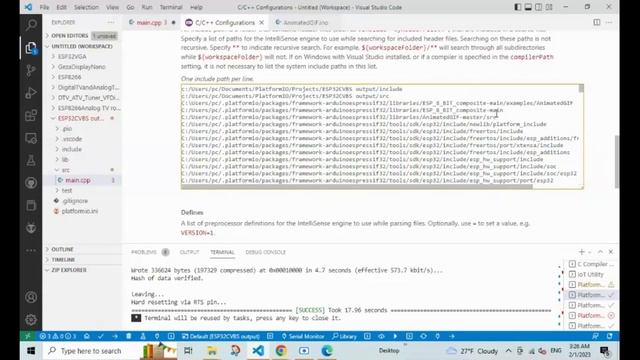
Task: Open platformio.ini in the explorer
Action: pyautogui.click(x=79, y=211)
